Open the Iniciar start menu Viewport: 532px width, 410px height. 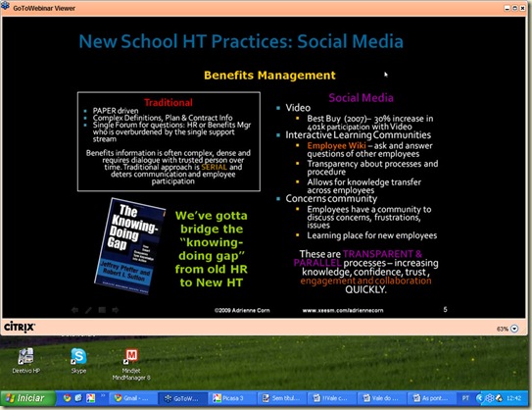tap(28, 398)
